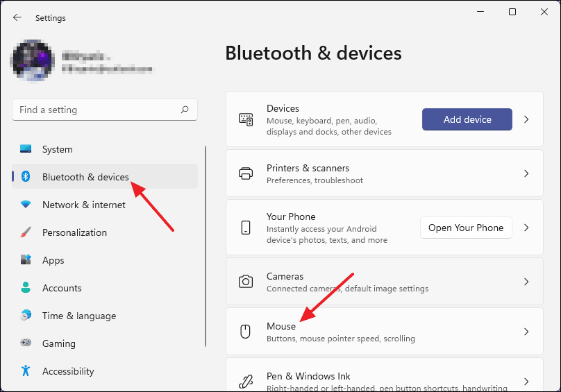Viewport: 561px width, 392px height.
Task: Click the Your Phone title text
Action: [x=291, y=216]
